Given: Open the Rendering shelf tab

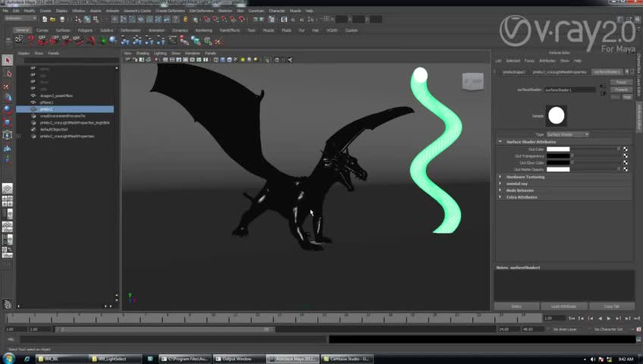Looking at the screenshot, I should (x=204, y=30).
